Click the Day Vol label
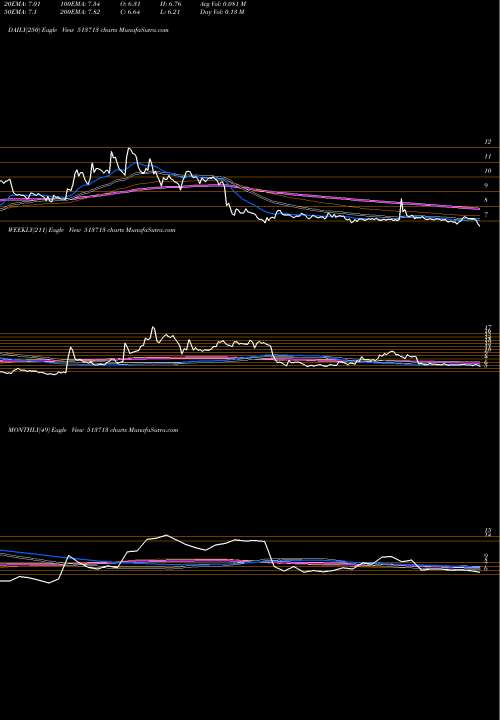 [221, 12]
